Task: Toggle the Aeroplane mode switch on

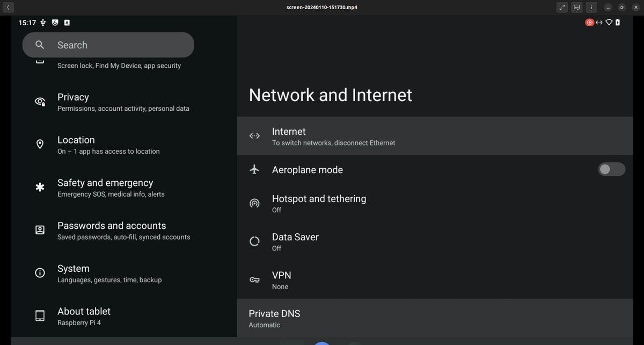Action: [x=611, y=169]
